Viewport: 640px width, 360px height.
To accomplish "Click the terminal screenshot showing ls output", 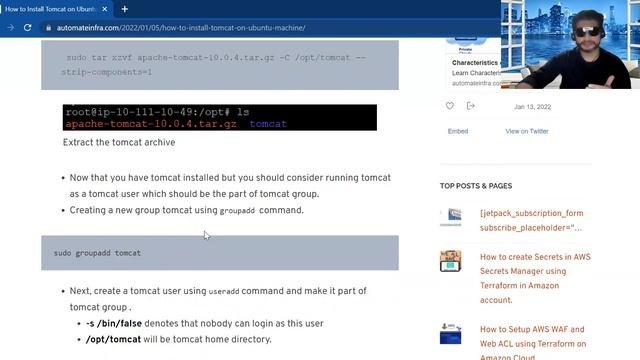I will point(220,118).
